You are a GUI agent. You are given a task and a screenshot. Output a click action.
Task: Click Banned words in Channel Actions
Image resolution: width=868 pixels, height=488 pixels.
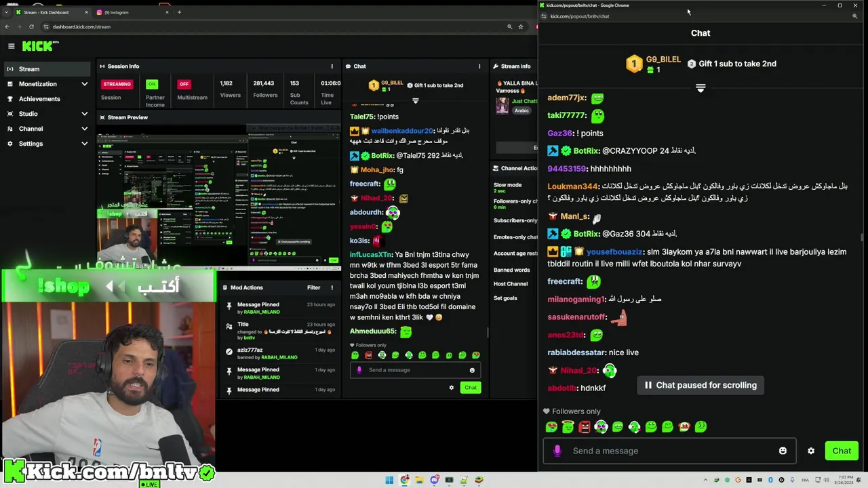[512, 270]
